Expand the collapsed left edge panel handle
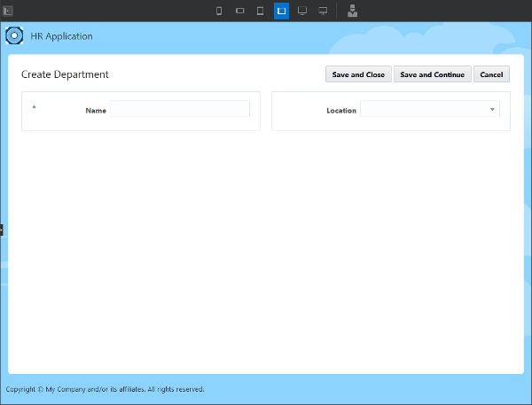The image size is (532, 405). click(x=2, y=230)
